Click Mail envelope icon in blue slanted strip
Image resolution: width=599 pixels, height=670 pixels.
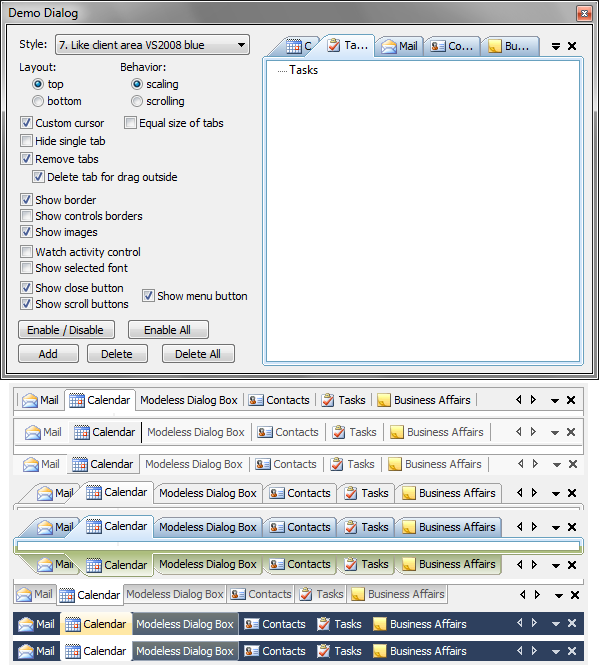(x=45, y=528)
